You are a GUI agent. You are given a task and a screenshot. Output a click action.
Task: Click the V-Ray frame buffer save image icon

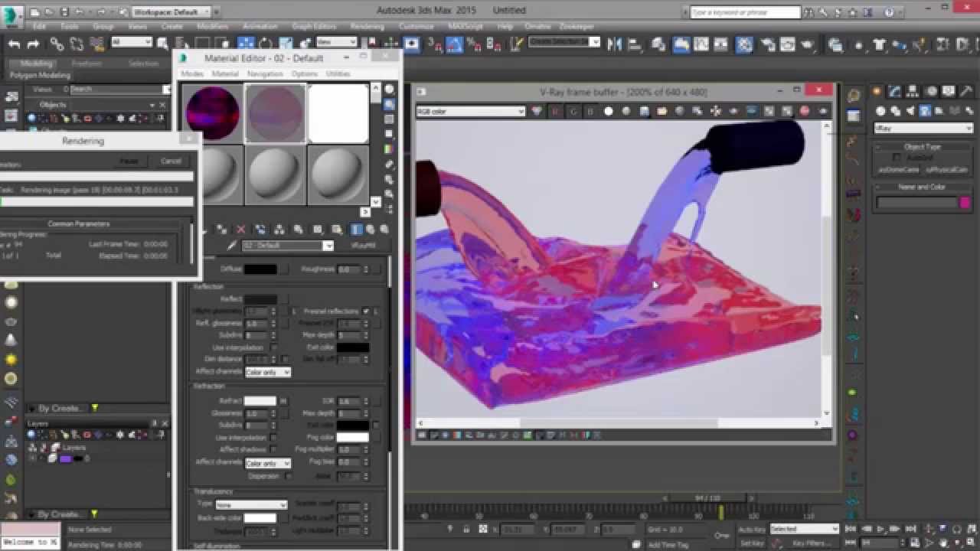644,111
